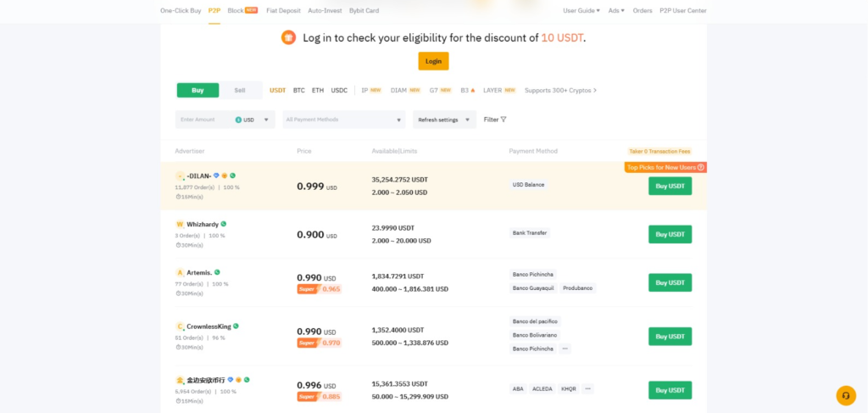Open One-Click Buy tab
Image resolution: width=868 pixels, height=413 pixels.
(x=181, y=10)
